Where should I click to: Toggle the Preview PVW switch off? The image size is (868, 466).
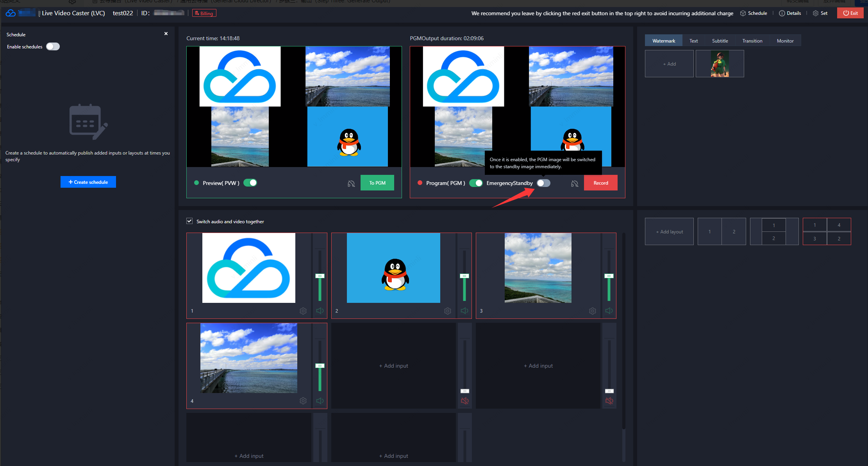(250, 183)
